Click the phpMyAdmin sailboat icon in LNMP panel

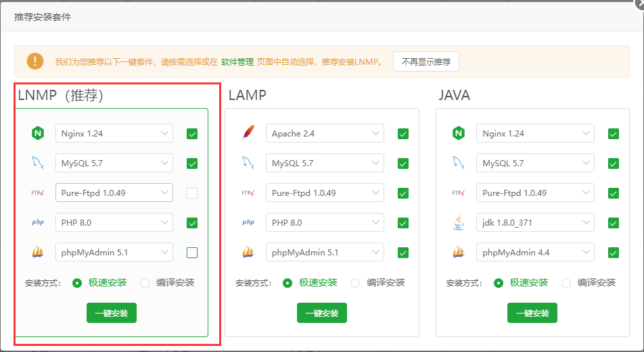coord(38,252)
